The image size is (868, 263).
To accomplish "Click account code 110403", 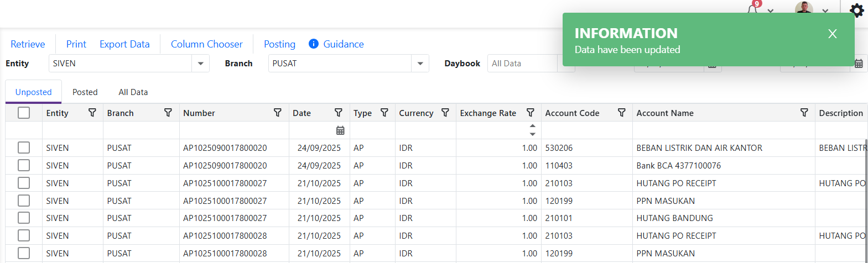I will [x=559, y=166].
